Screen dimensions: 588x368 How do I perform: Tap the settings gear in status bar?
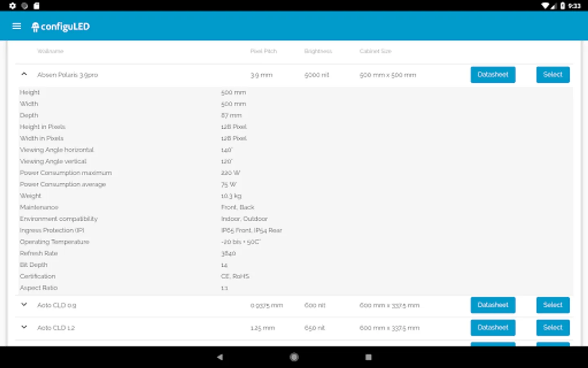click(x=12, y=6)
